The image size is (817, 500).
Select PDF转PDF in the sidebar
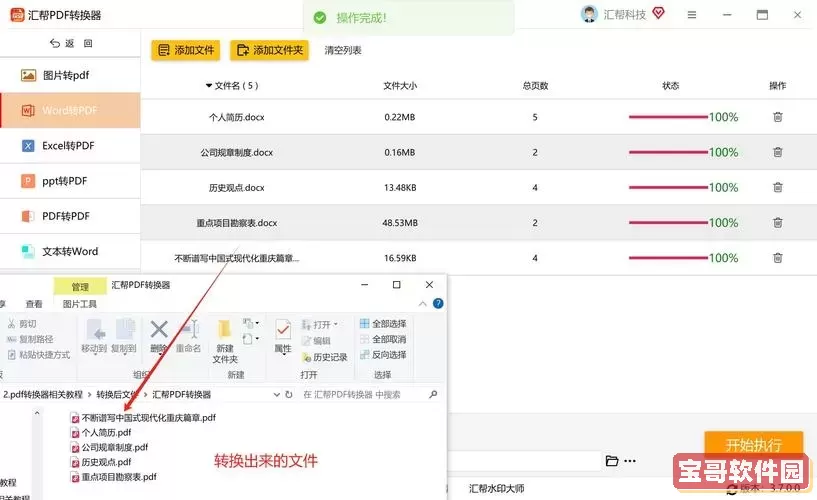coord(70,216)
